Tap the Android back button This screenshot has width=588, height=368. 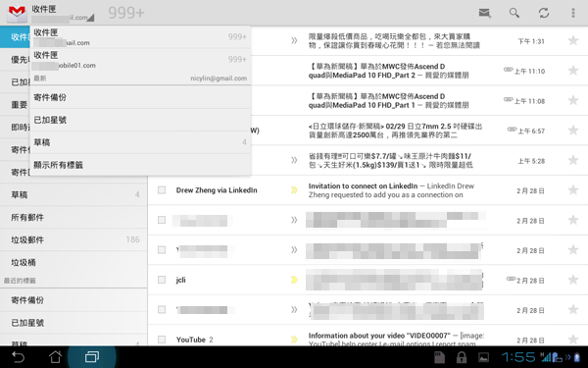[18, 357]
